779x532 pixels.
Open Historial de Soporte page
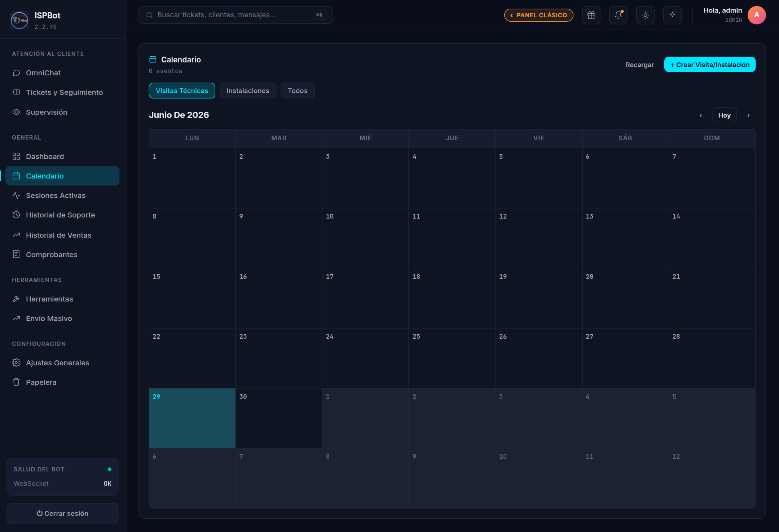click(x=62, y=215)
